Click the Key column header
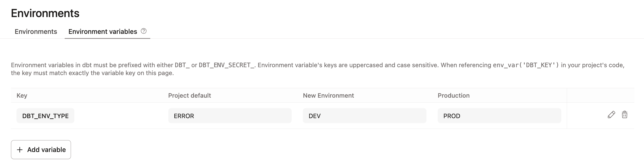 click(x=21, y=96)
